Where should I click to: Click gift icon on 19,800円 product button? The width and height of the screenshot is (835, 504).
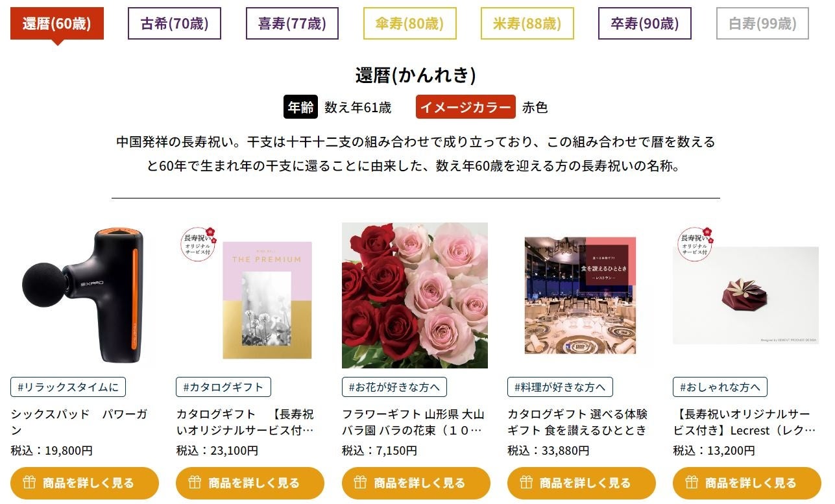29,483
